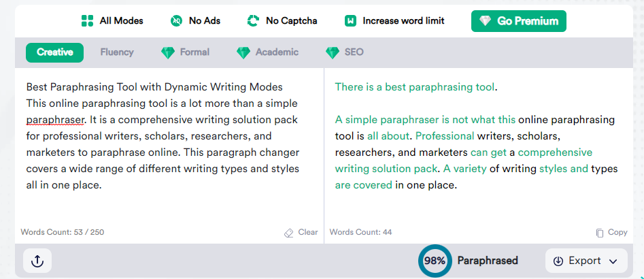
Task: Switch to Academic premium mode
Action: pos(267,52)
